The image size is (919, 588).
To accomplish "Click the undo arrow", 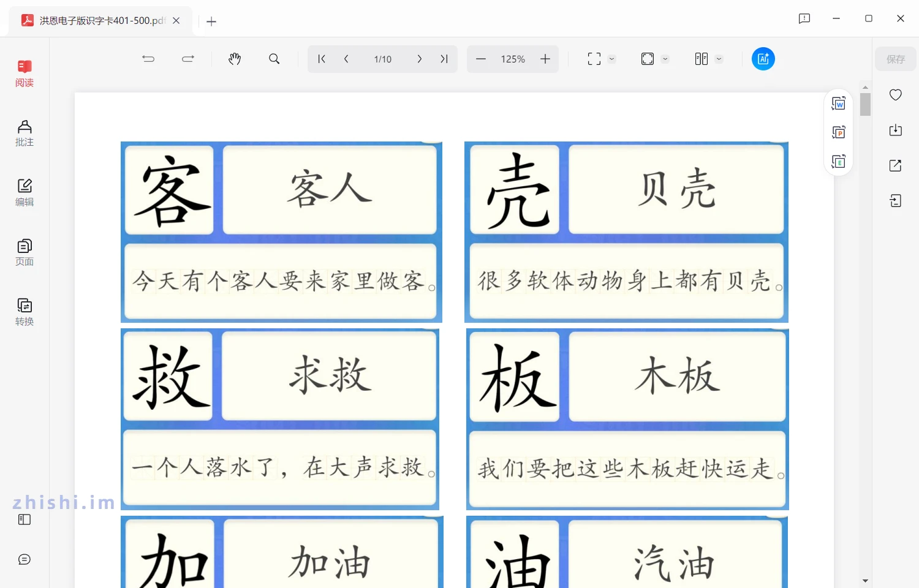I will click(x=148, y=59).
